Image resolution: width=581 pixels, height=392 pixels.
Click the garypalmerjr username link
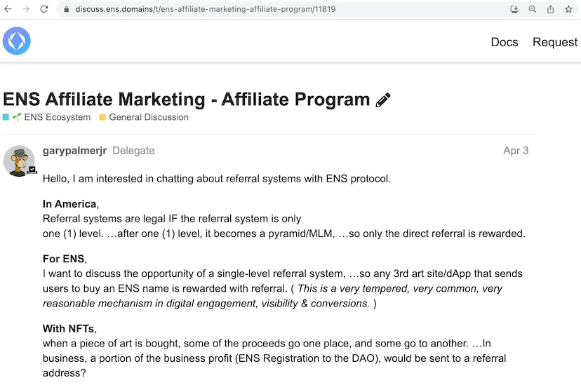[x=74, y=150]
